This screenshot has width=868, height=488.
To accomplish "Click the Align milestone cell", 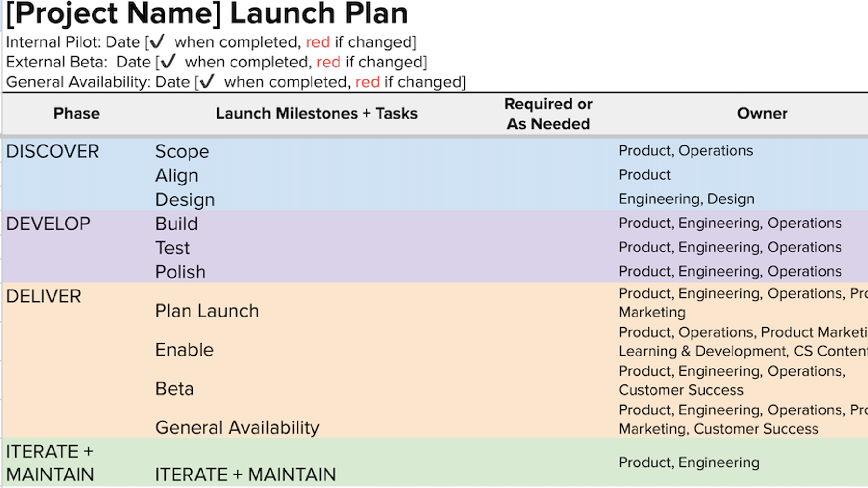I will (176, 175).
